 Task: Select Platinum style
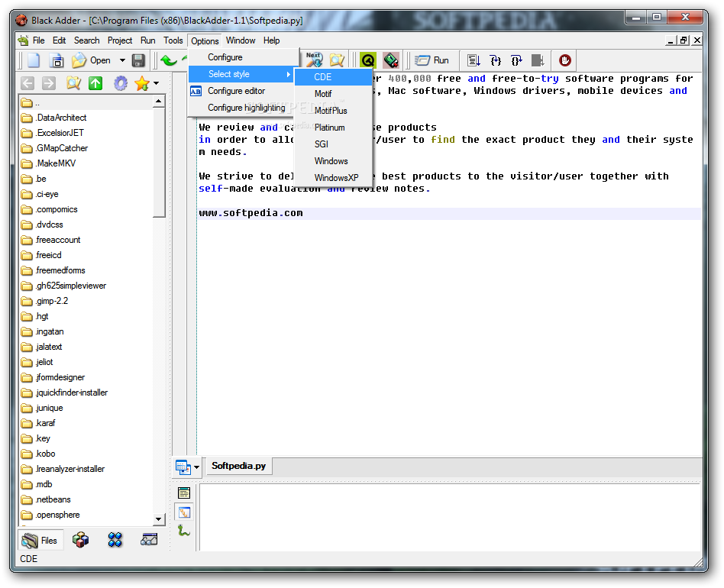pos(334,128)
